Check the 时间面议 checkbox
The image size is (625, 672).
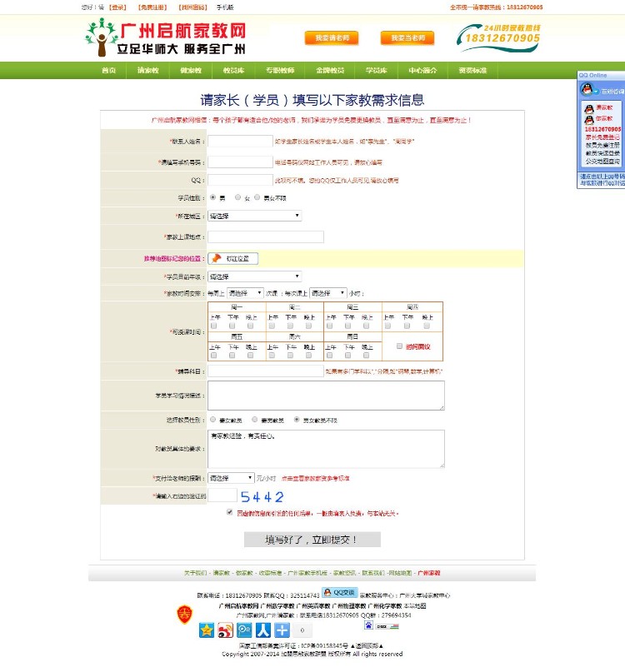click(x=399, y=346)
